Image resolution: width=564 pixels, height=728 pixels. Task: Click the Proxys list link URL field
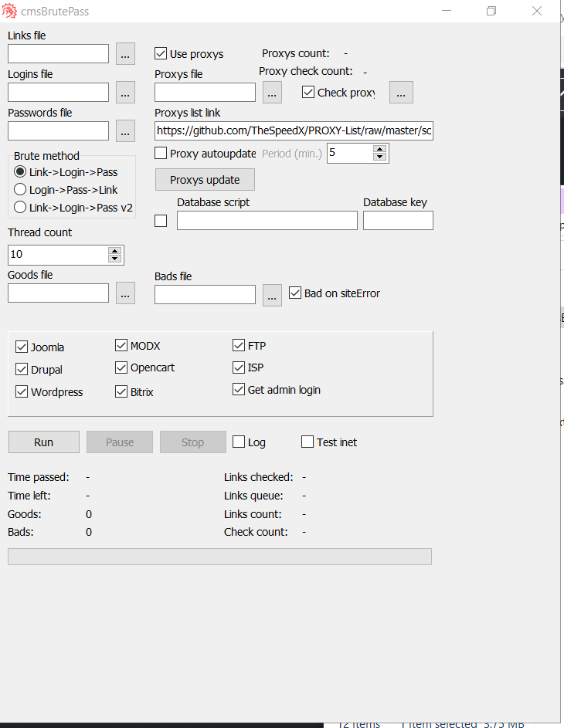click(x=294, y=131)
